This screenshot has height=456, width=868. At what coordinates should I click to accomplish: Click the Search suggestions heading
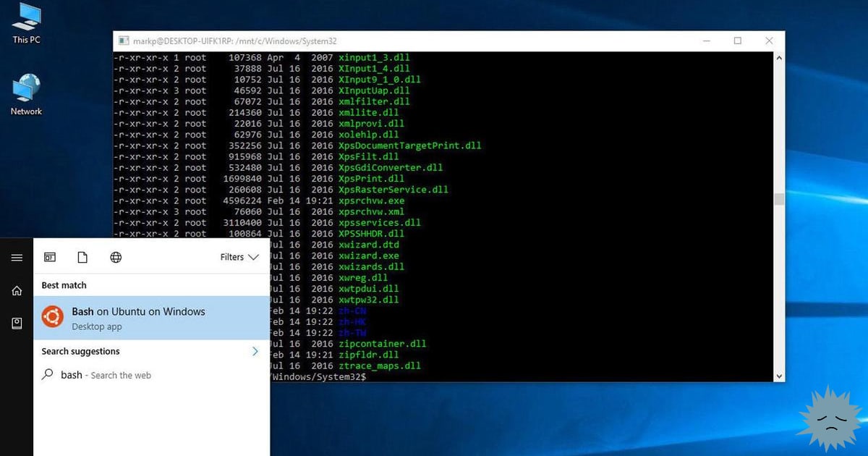[80, 351]
